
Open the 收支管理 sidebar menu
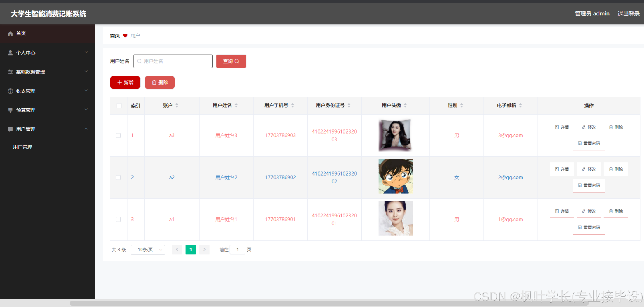click(48, 91)
